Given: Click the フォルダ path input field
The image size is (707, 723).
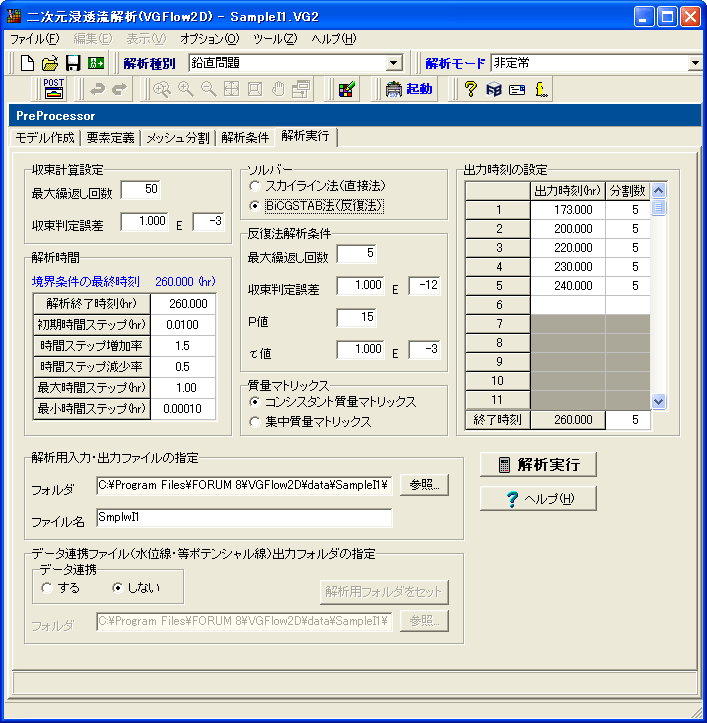Looking at the screenshot, I should point(244,485).
